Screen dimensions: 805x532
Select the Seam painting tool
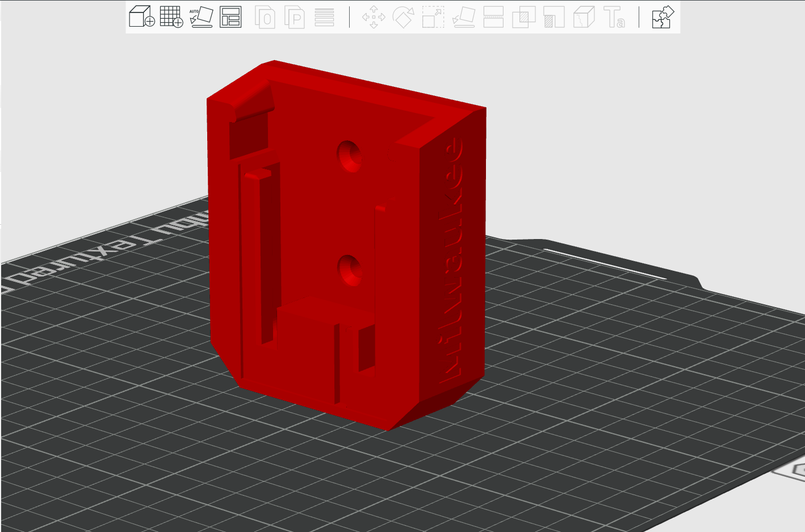click(x=584, y=17)
